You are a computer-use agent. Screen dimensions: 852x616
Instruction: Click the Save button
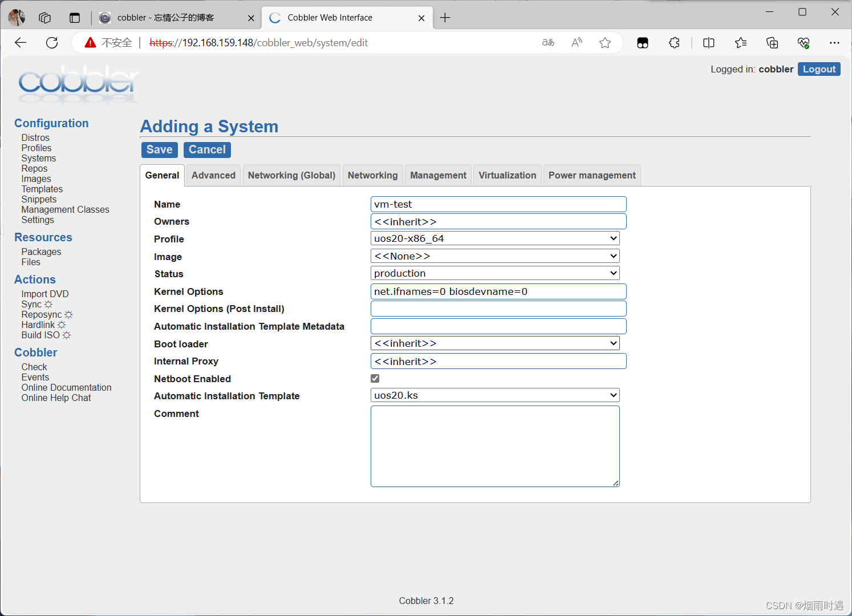pos(159,149)
